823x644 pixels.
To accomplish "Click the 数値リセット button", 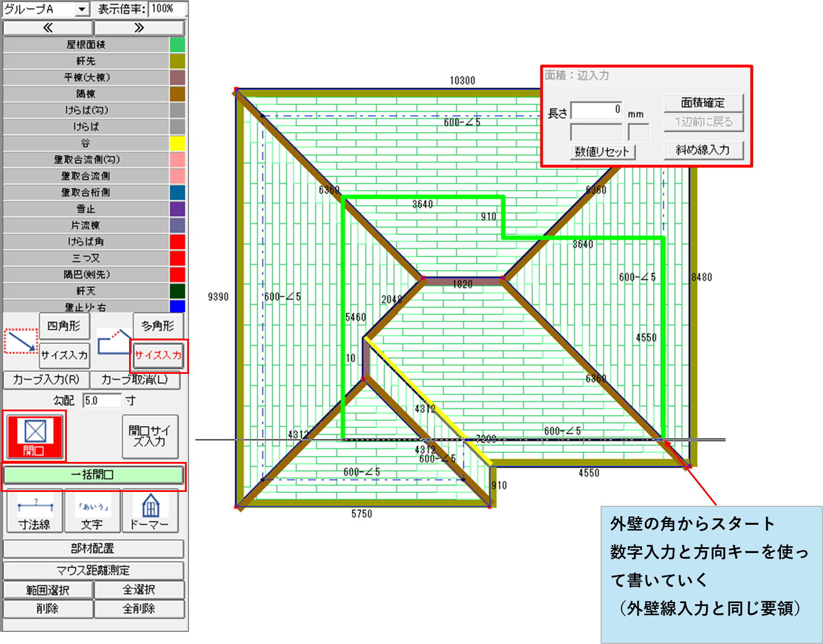I will coord(602,152).
